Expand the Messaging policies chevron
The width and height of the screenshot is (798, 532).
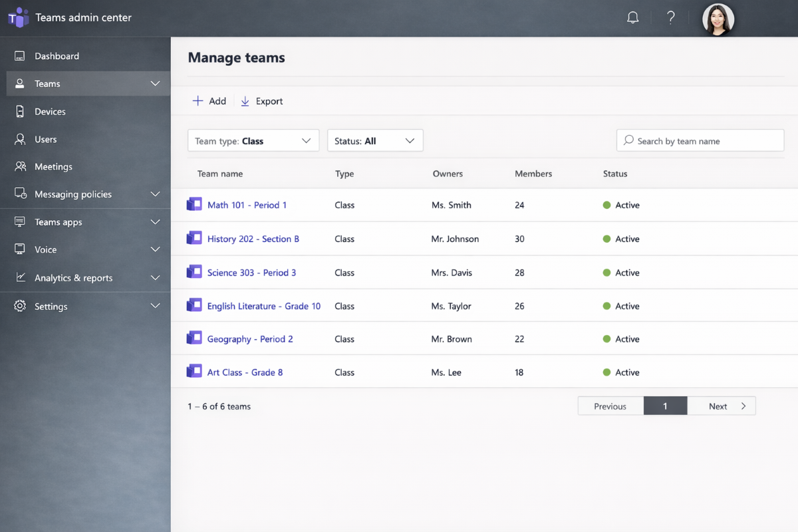pyautogui.click(x=155, y=194)
